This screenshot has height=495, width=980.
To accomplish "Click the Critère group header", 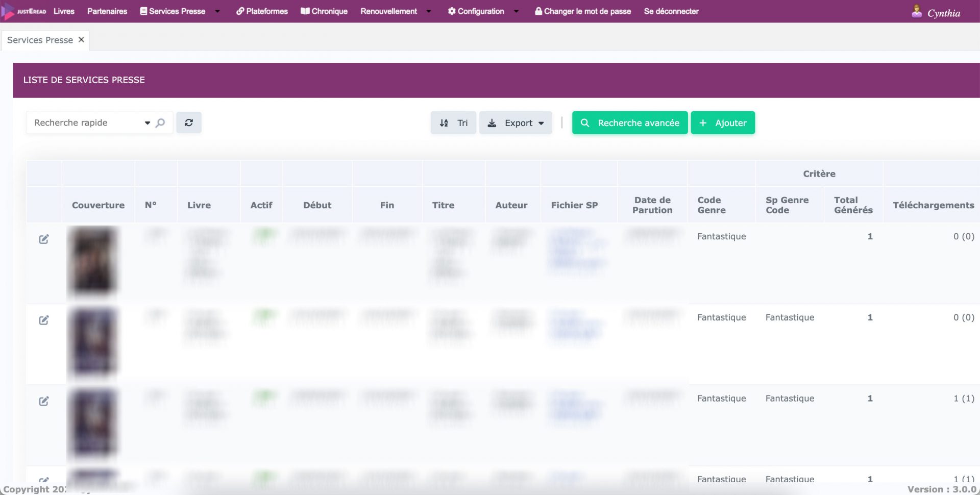I will [x=819, y=174].
